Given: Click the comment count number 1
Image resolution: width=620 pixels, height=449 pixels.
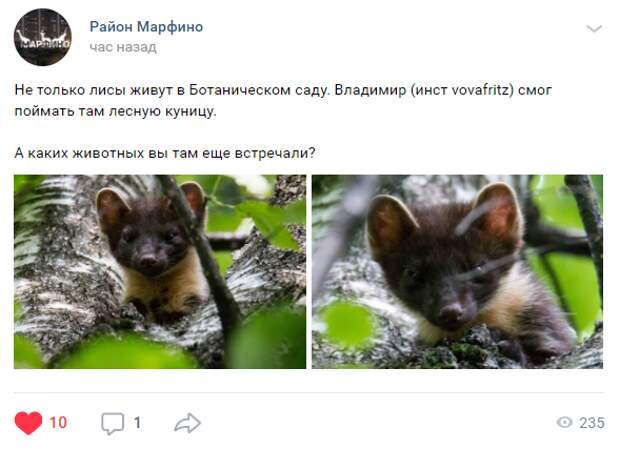Looking at the screenshot, I should [x=137, y=423].
